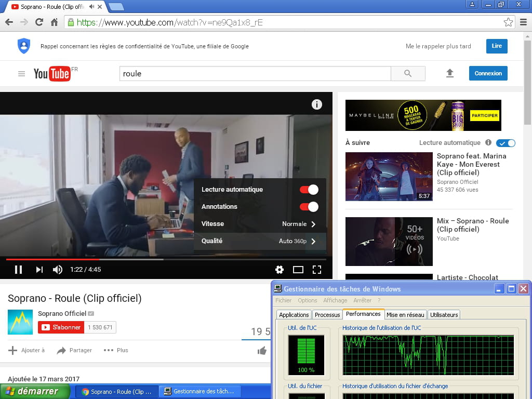This screenshot has height=399, width=532.
Task: Switch to theater mode view
Action: point(298,270)
